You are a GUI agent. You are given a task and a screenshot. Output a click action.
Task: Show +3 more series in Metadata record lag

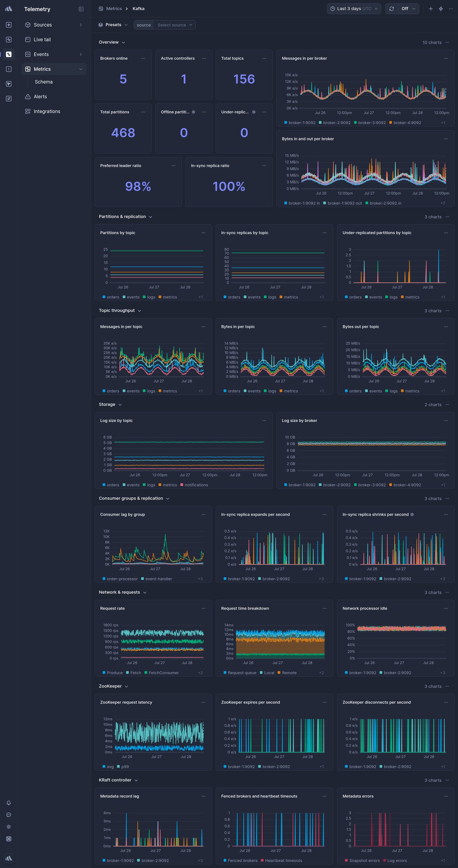pyautogui.click(x=200, y=861)
